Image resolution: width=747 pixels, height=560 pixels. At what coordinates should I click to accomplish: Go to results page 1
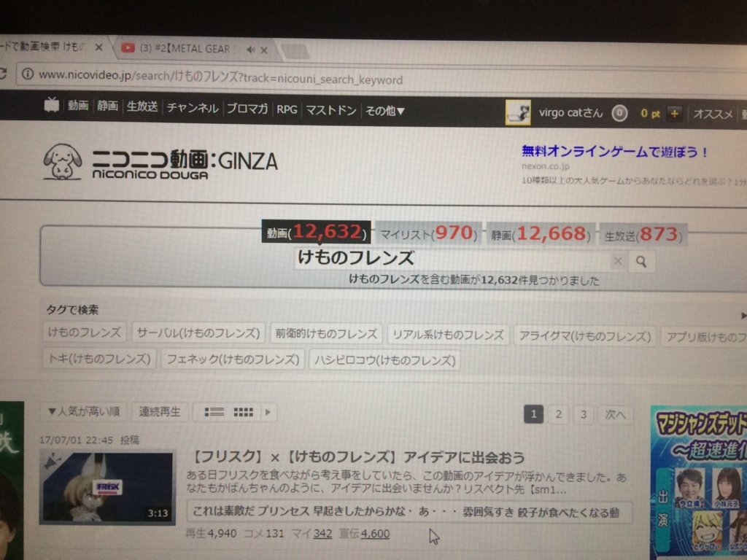(533, 414)
